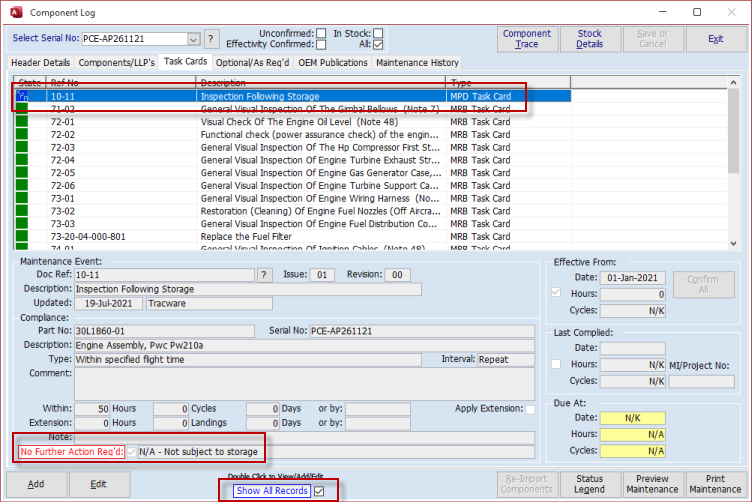Open the Select Serial No dropdown
The image size is (752, 502).
coord(193,39)
